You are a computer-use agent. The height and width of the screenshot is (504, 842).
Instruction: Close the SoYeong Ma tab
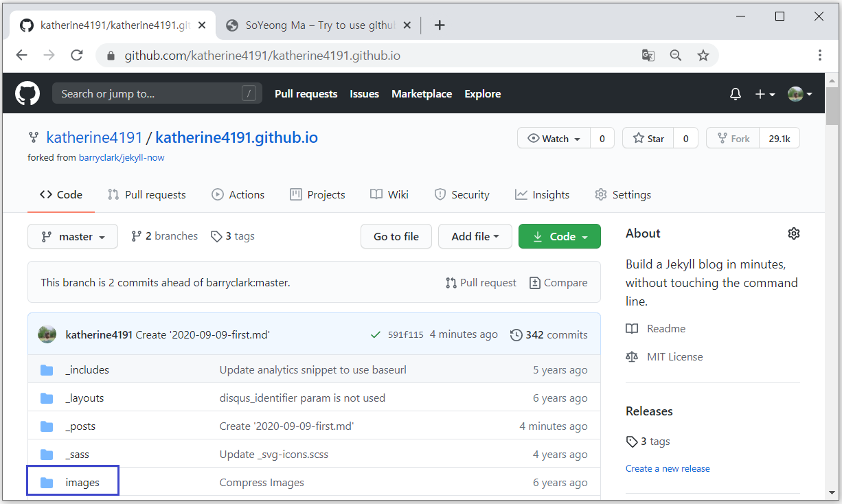[x=406, y=25]
